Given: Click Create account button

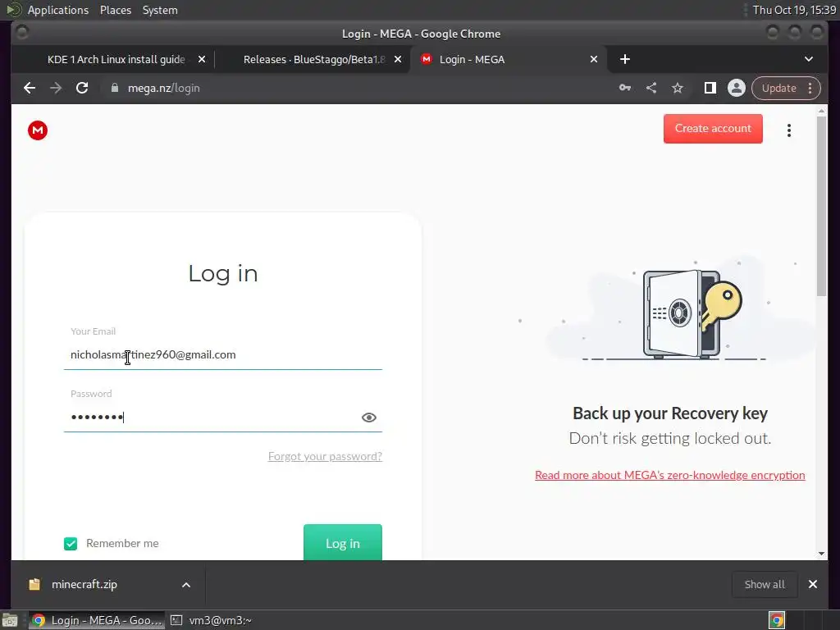Looking at the screenshot, I should point(713,129).
